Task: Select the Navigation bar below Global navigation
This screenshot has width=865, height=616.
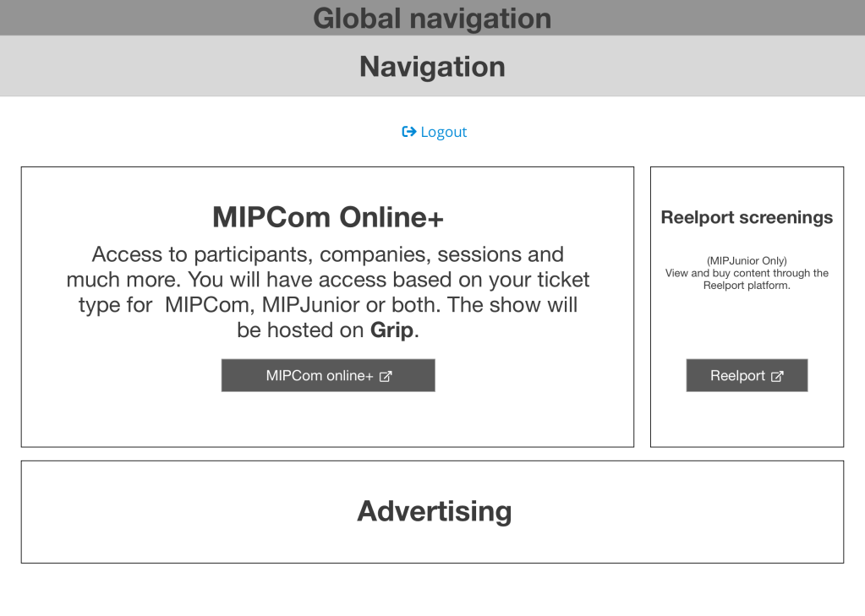Action: [432, 67]
